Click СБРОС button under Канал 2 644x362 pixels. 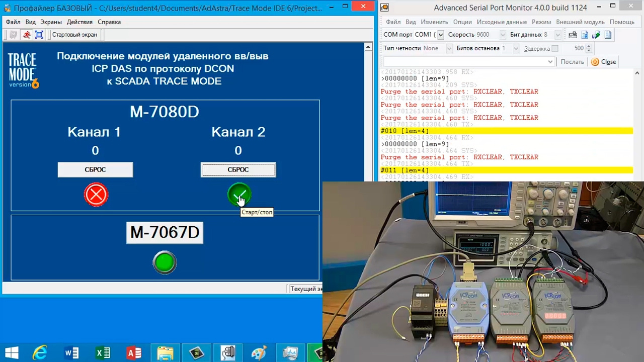pos(238,170)
